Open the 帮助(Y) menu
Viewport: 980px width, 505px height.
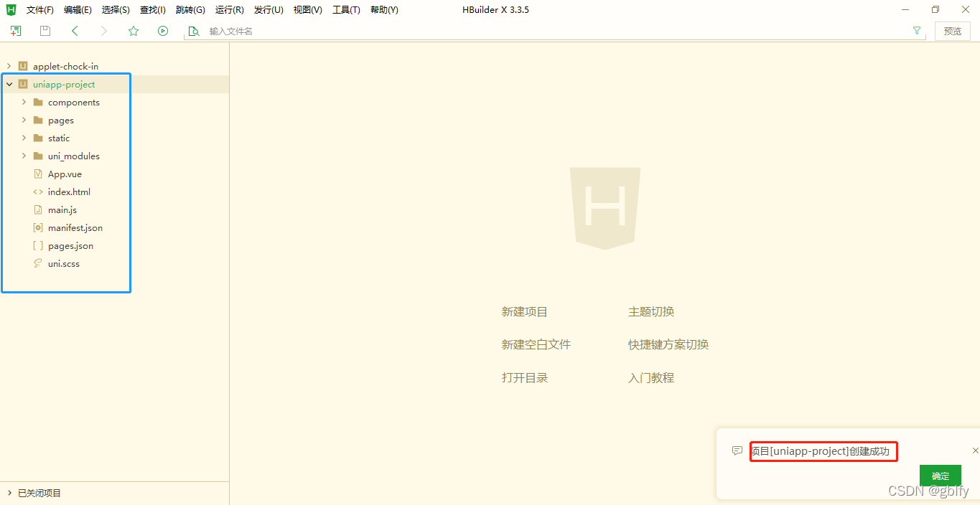click(x=384, y=10)
